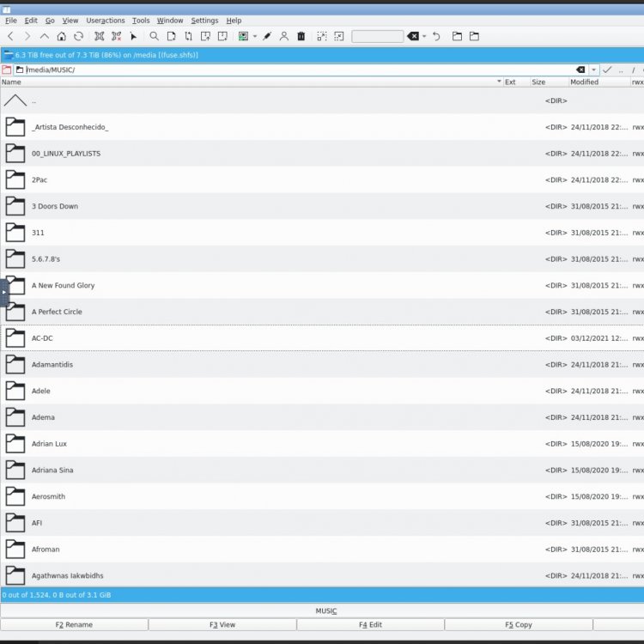The height and width of the screenshot is (644, 644).
Task: Select the 2Pac folder
Action: (322, 180)
